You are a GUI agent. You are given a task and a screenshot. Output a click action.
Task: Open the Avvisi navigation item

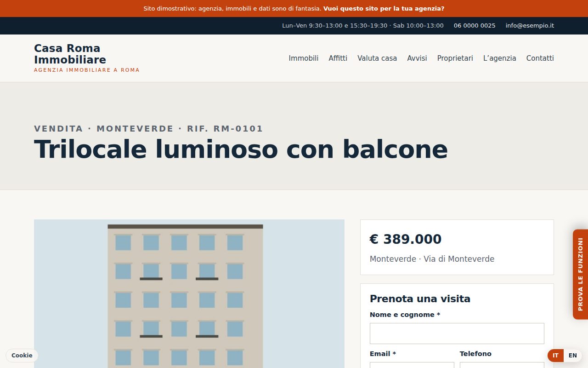click(417, 58)
